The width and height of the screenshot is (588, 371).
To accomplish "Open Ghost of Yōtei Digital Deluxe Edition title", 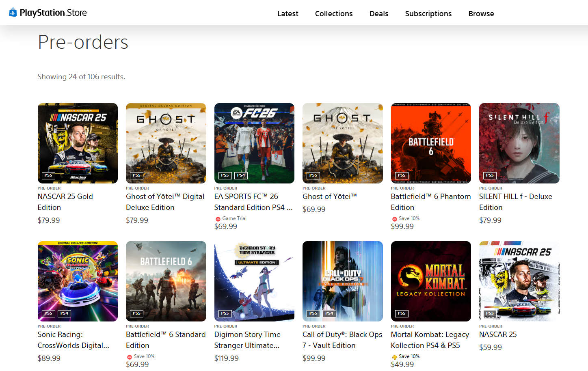I will [165, 202].
